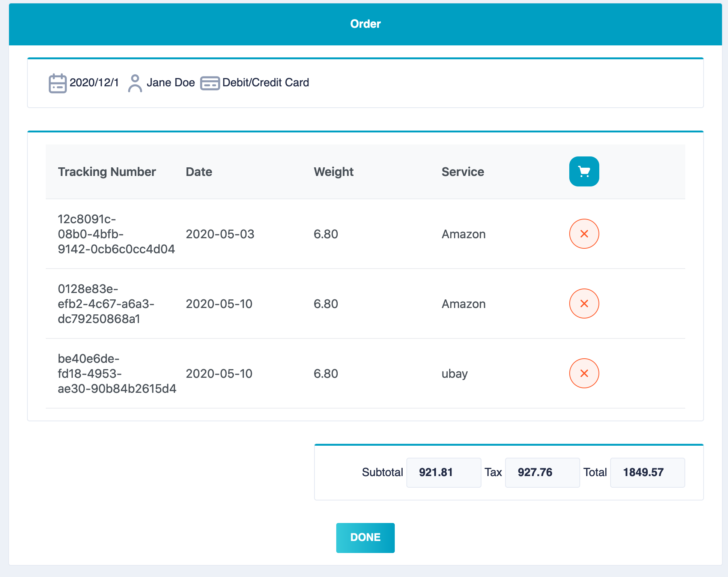Click the shopping cart icon button

(x=584, y=171)
